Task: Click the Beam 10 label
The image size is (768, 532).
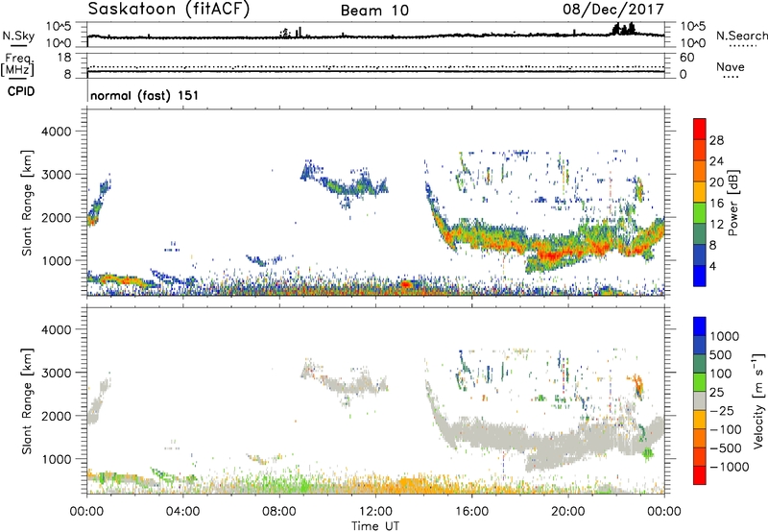Action: (374, 11)
